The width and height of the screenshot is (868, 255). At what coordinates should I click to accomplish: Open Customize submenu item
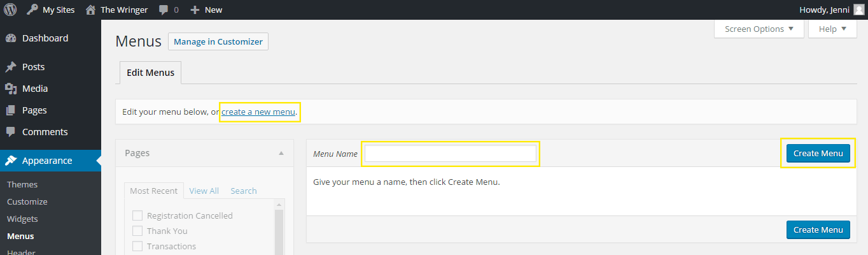click(27, 201)
